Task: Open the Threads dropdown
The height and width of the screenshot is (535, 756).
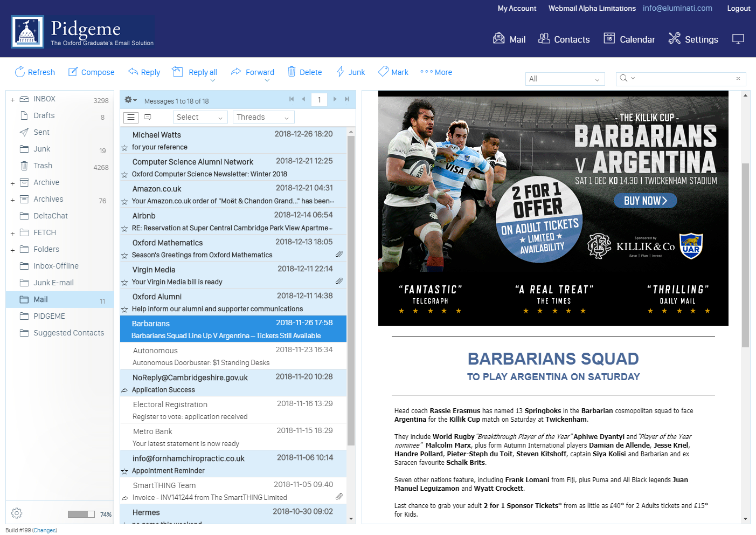Action: 263,117
